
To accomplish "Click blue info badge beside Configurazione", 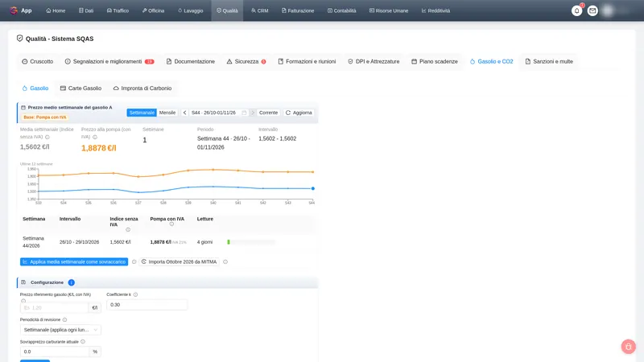I will [71, 282].
